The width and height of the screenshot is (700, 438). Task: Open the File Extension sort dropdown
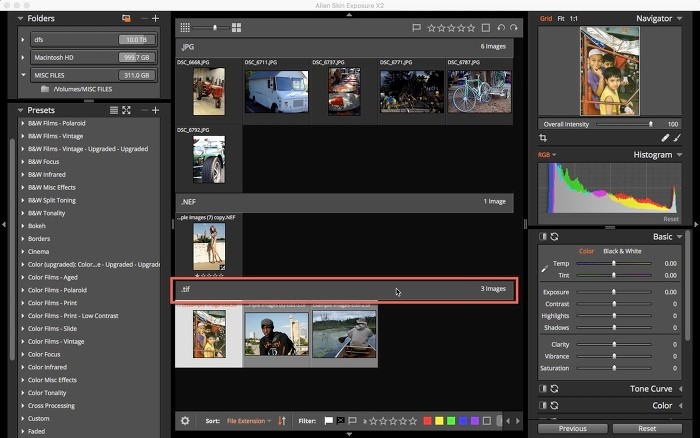click(x=248, y=421)
